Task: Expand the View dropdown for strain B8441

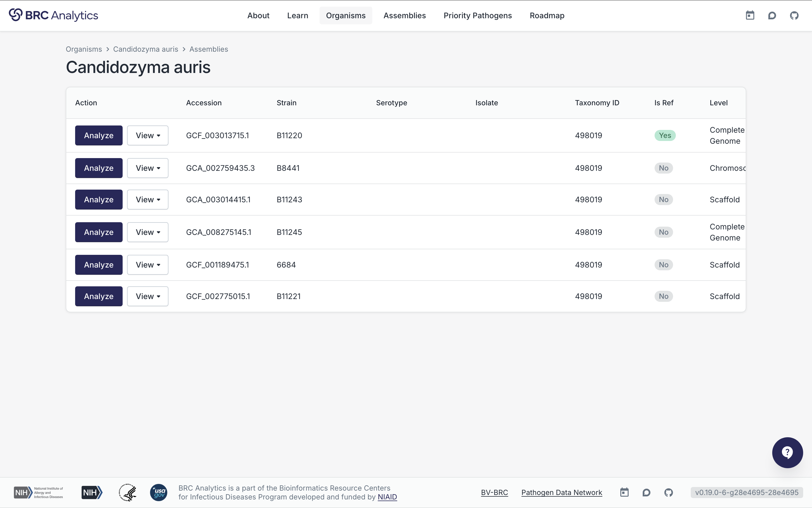Action: tap(147, 168)
